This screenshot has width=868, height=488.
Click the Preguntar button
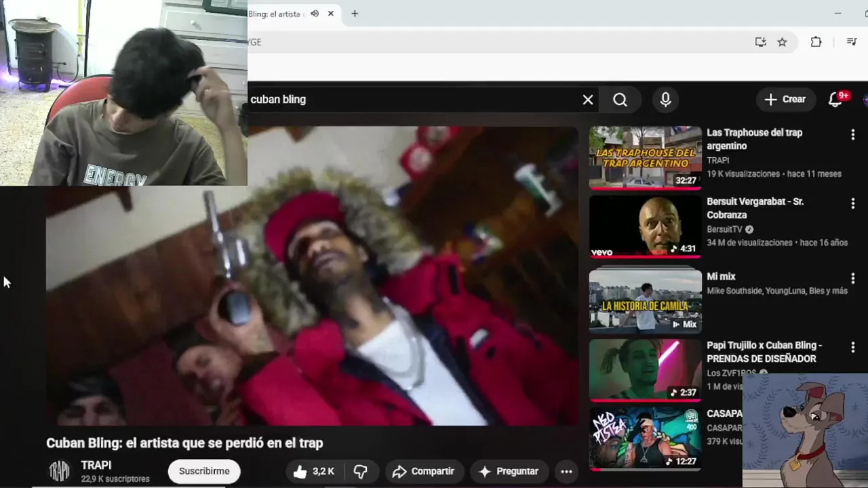tap(508, 471)
